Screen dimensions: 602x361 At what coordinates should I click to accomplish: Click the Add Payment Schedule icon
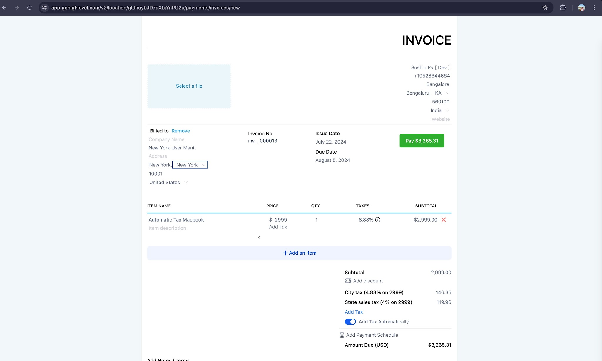pos(342,335)
